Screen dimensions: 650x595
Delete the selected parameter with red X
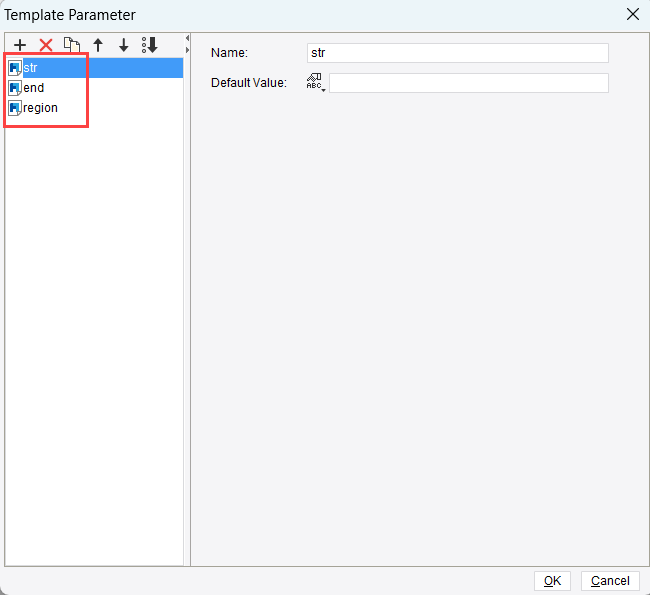coord(46,45)
